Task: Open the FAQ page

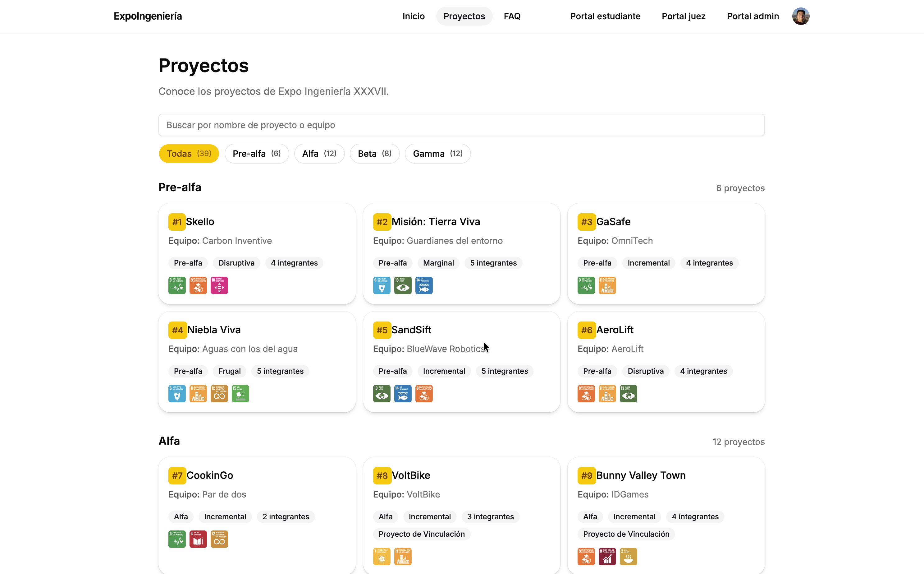Action: pos(512,16)
